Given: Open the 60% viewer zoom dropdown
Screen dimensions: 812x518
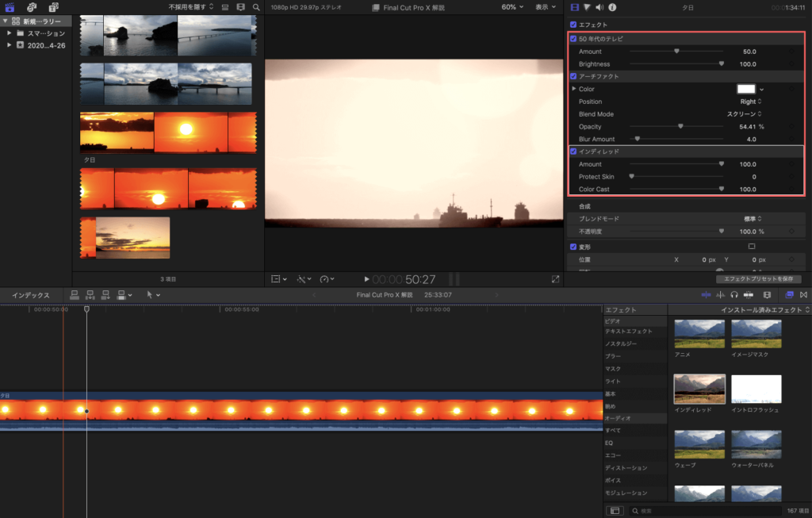Looking at the screenshot, I should (x=512, y=7).
